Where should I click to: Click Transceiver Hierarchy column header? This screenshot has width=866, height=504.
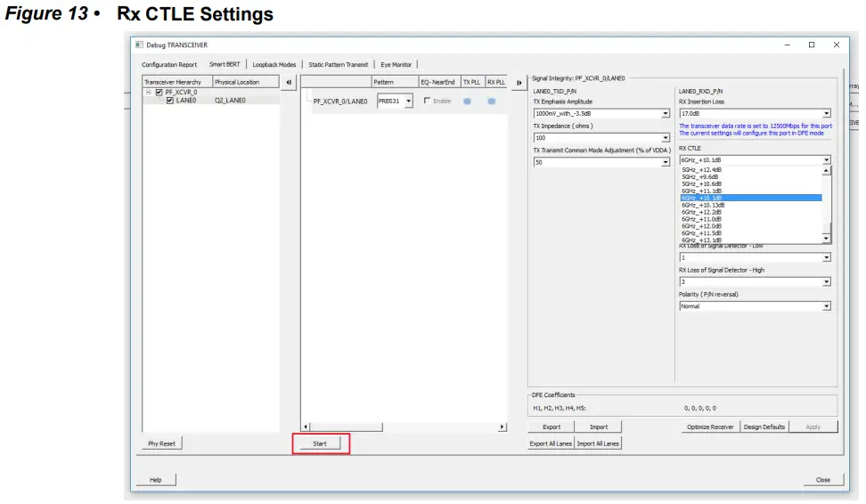(177, 82)
